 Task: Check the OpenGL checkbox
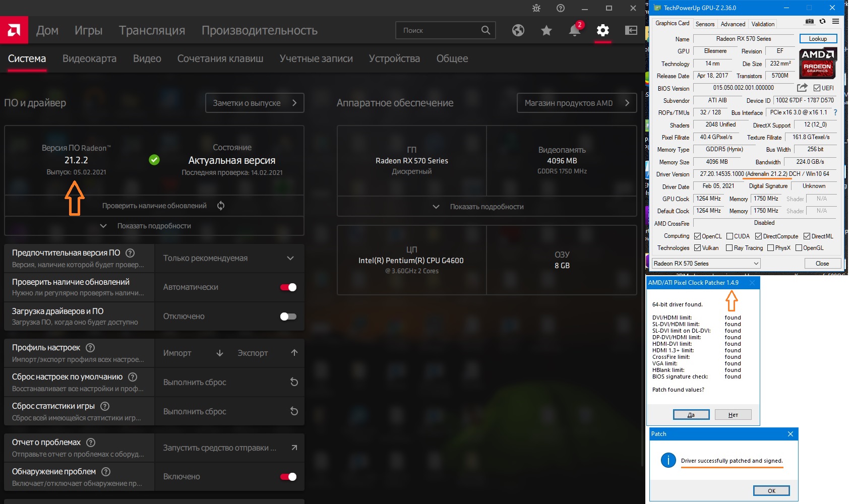[799, 248]
